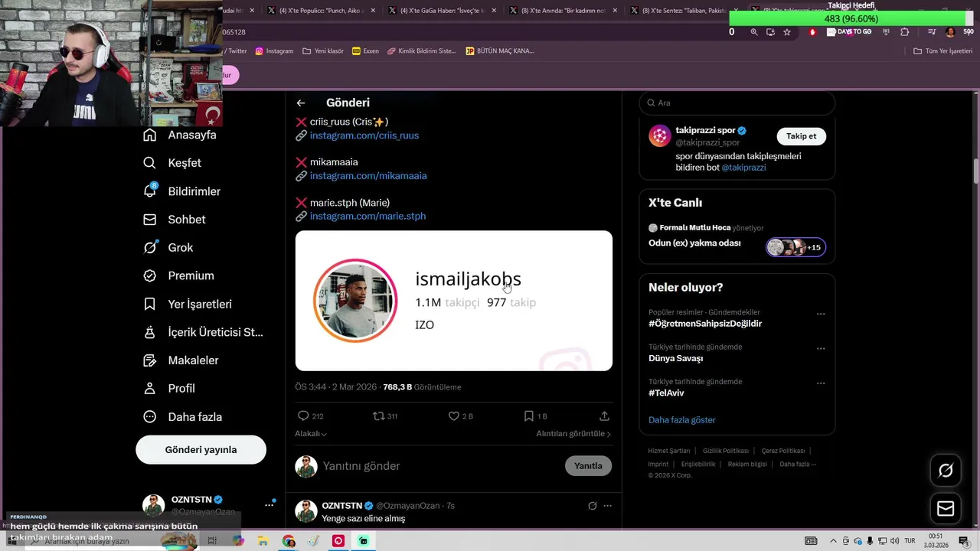Open Sohbet messages in sidebar

174,220
